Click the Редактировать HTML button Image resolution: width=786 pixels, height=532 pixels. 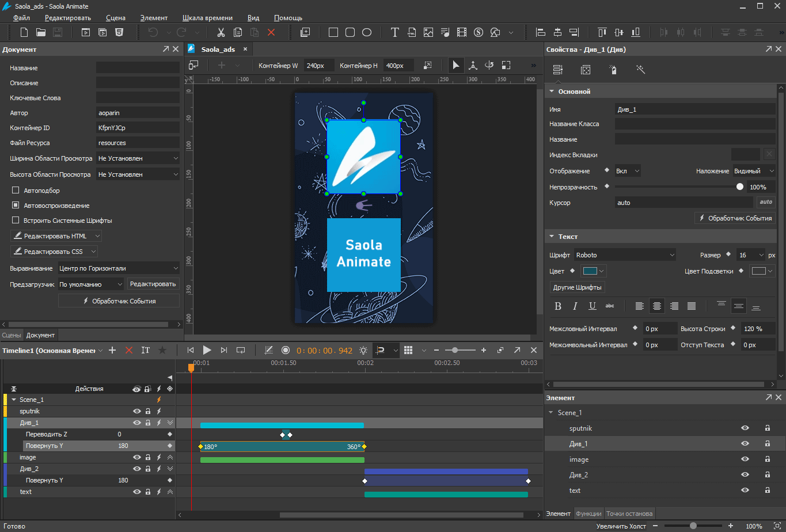click(x=56, y=235)
